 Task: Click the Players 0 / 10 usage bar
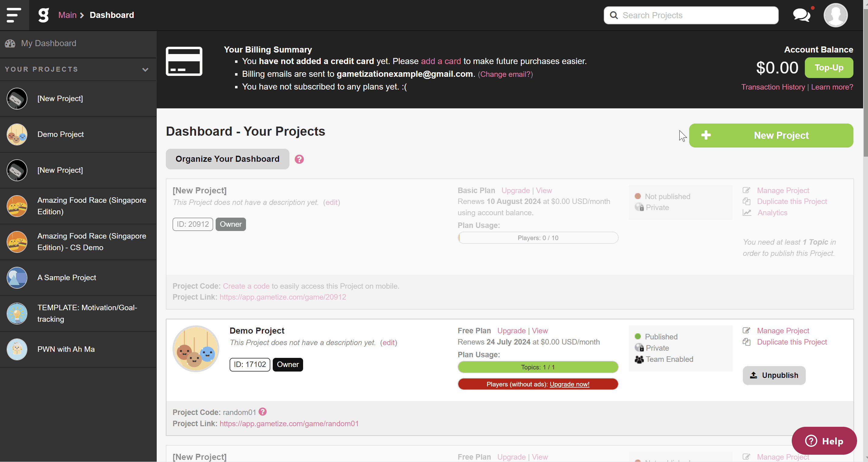tap(538, 238)
